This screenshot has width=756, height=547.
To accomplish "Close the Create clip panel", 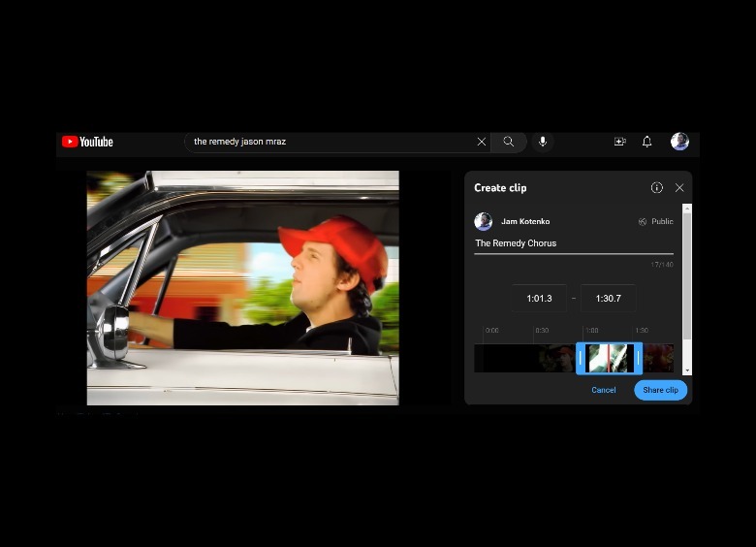I will click(679, 187).
